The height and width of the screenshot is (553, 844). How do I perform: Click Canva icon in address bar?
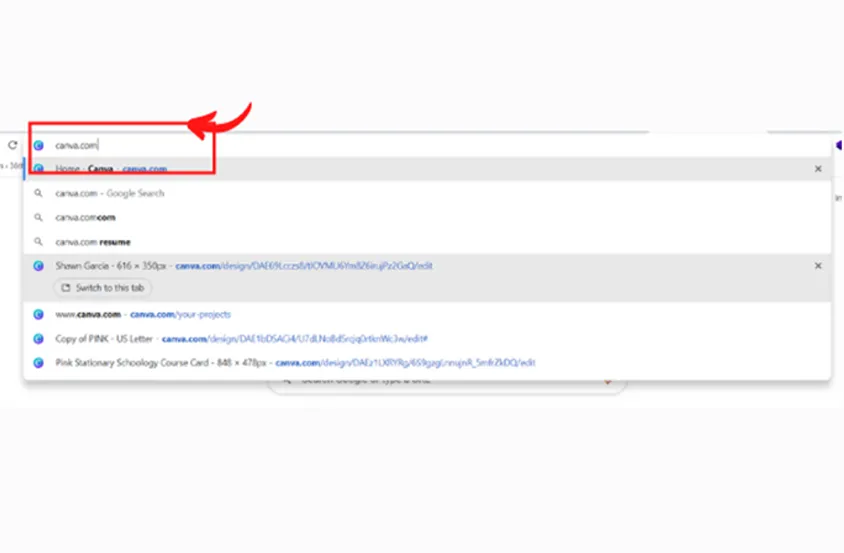tap(38, 145)
